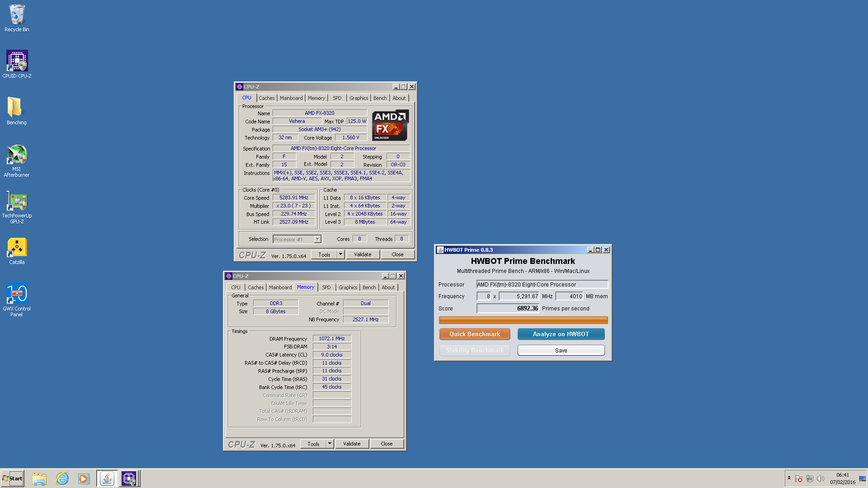
Task: Switch to Mainboard tab in upper CPU-Z
Action: tap(291, 98)
